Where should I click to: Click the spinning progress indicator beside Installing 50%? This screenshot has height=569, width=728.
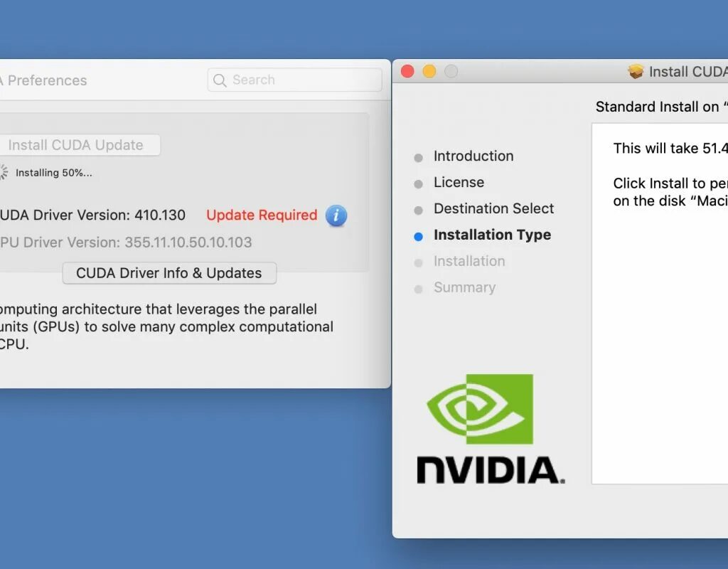4,172
